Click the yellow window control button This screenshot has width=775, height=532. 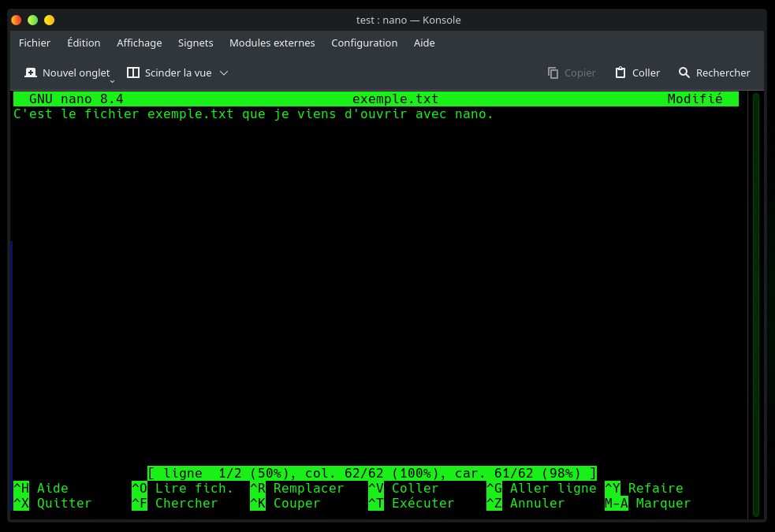[x=49, y=20]
